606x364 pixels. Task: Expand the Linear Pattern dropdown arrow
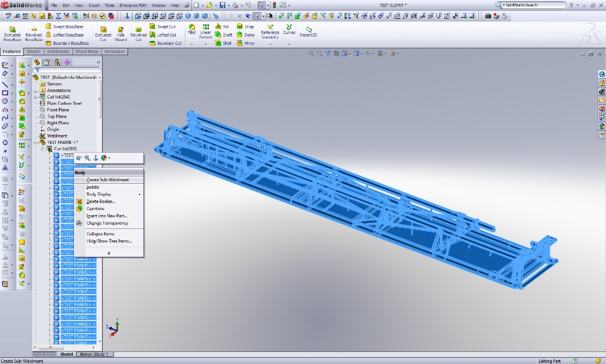[206, 44]
